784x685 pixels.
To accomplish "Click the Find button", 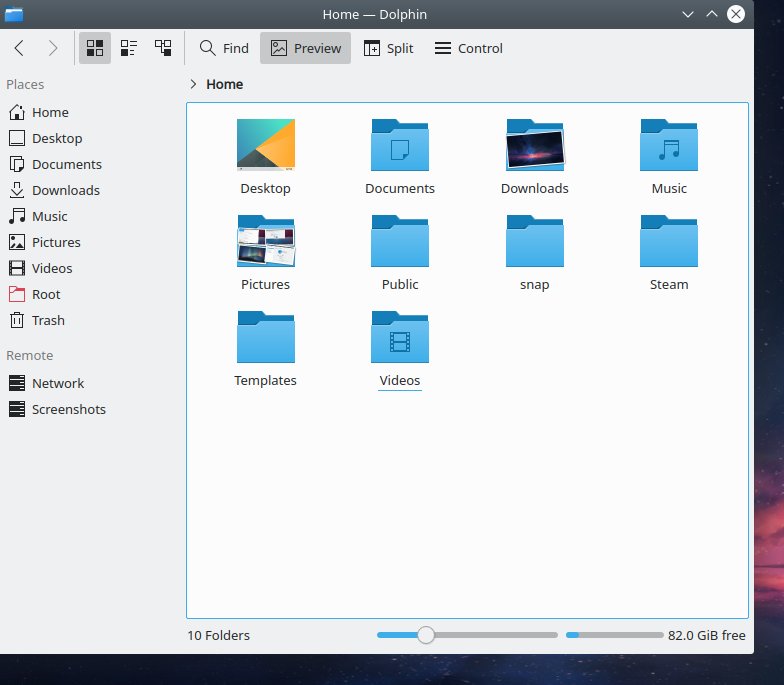I will pos(224,48).
